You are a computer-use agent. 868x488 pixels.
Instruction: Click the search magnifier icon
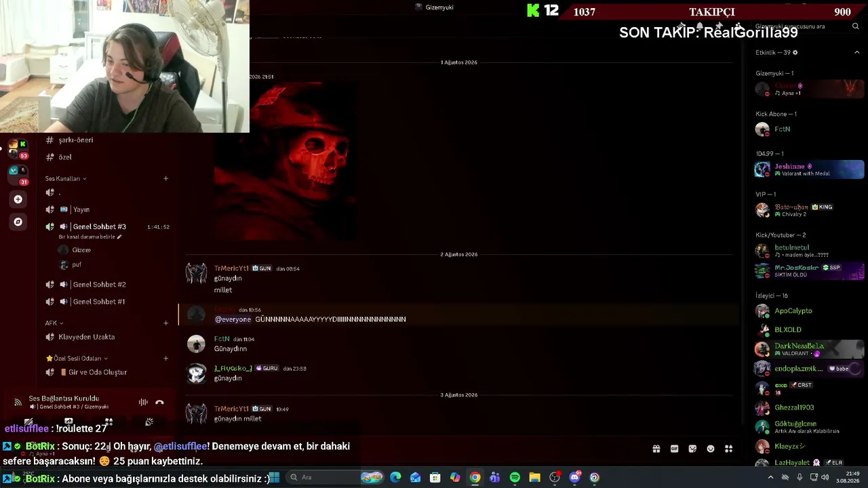pos(856,26)
